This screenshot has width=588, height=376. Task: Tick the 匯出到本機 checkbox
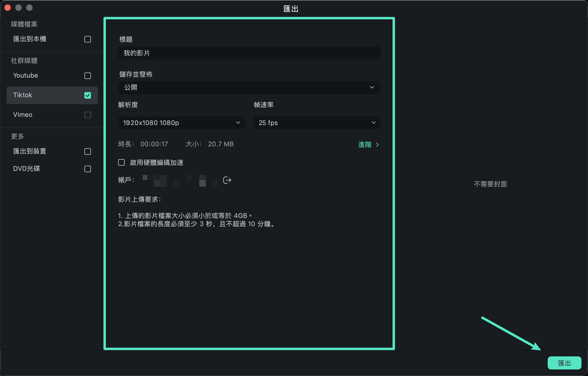point(88,39)
